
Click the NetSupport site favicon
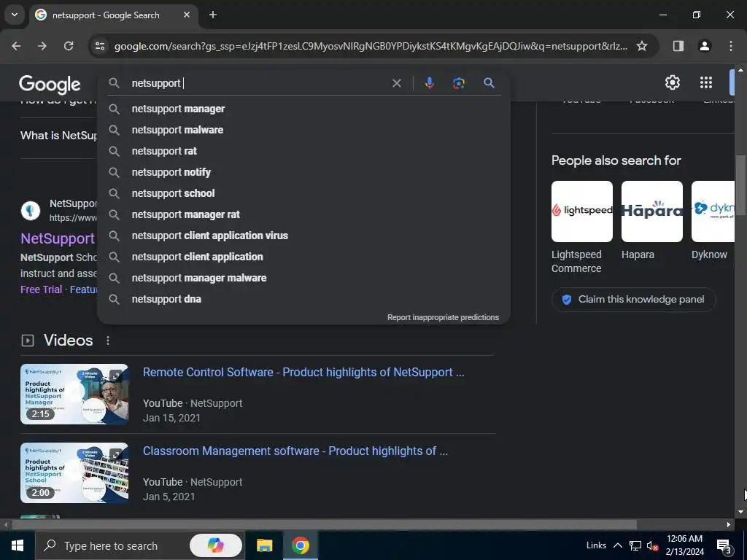pos(31,210)
